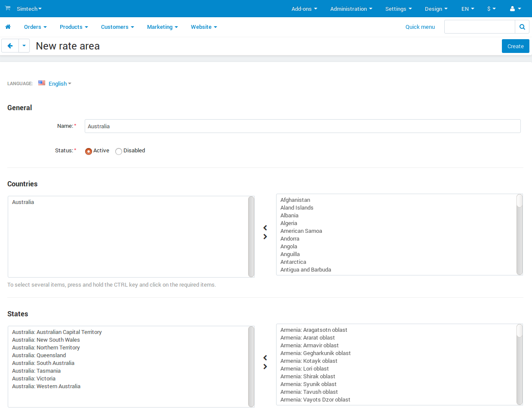Select Armenia: Syunik oblast
532x411 pixels.
(308, 384)
